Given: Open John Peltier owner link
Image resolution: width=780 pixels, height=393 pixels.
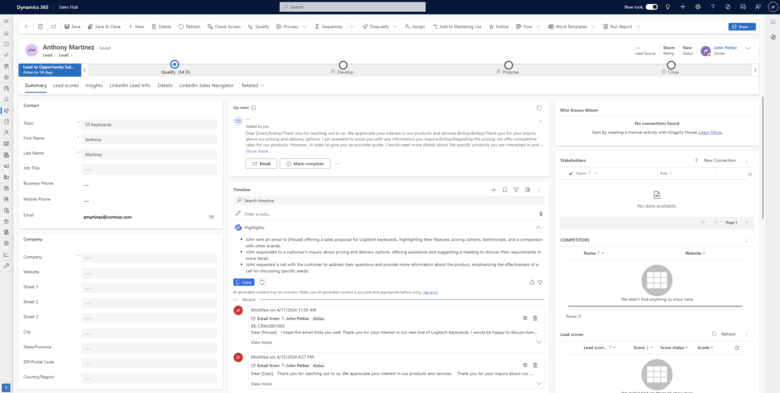Looking at the screenshot, I should click(725, 48).
